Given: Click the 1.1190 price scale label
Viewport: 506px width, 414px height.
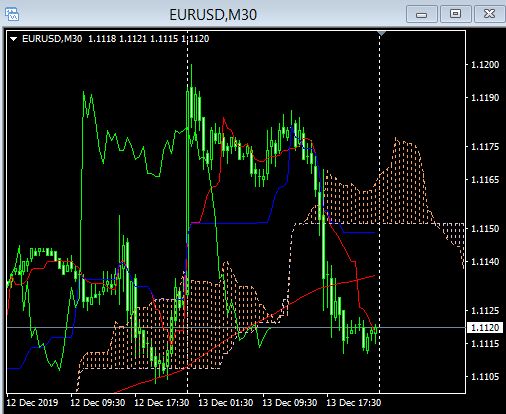Looking at the screenshot, I should pyautogui.click(x=485, y=98).
